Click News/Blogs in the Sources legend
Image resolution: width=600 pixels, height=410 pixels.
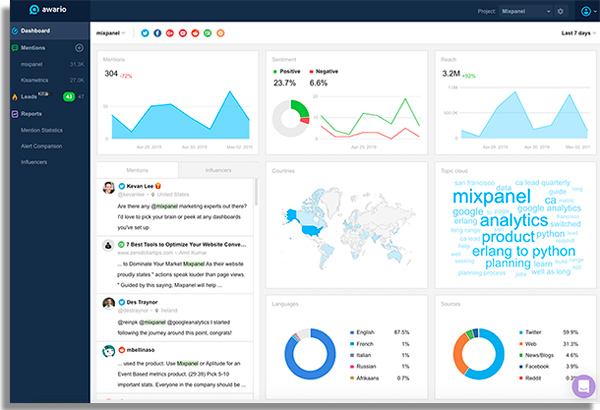[x=536, y=355]
